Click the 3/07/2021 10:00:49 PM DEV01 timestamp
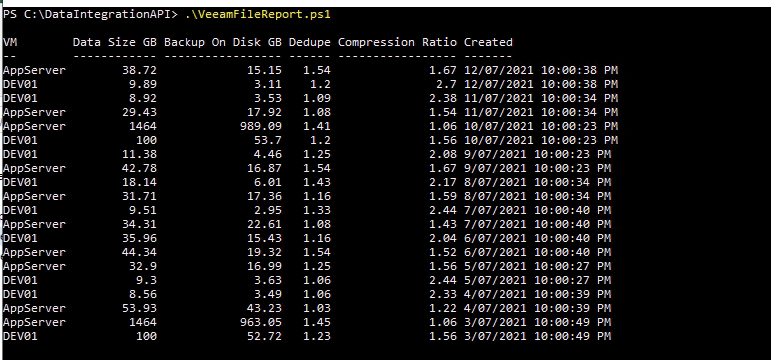771x360 pixels. click(x=537, y=336)
